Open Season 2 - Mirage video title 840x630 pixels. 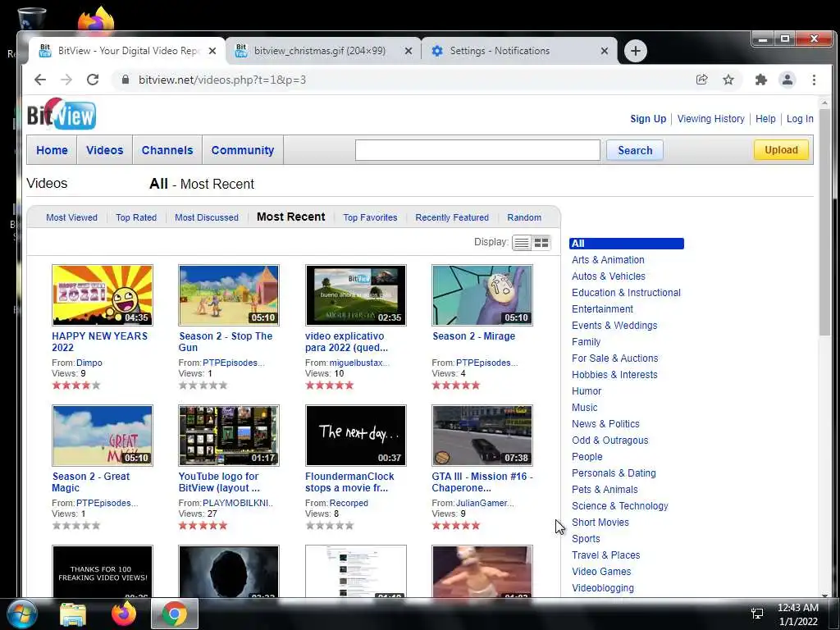tap(473, 336)
